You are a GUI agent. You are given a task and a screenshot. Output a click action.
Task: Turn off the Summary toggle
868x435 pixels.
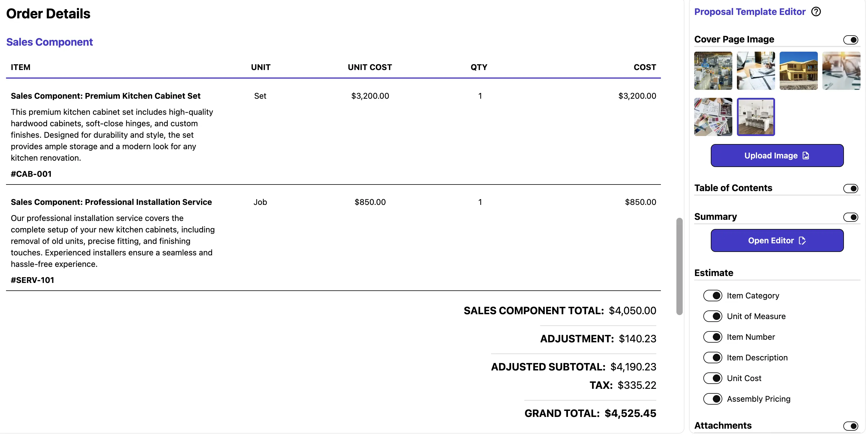click(x=851, y=217)
